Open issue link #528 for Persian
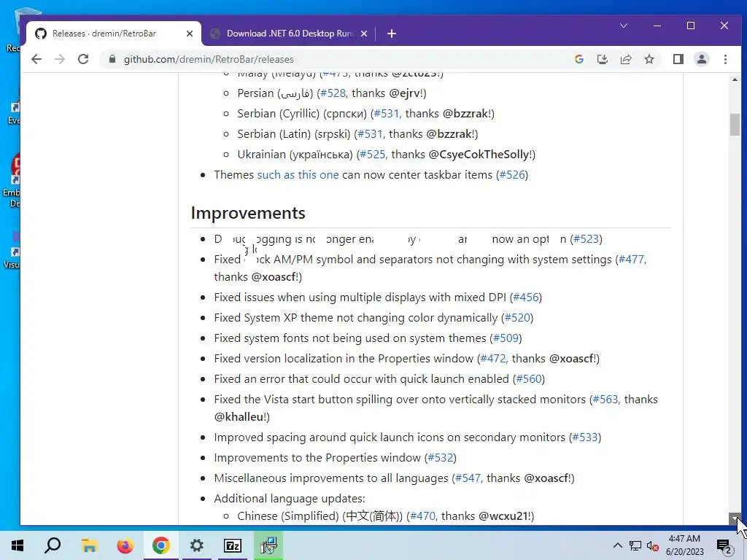This screenshot has height=560, width=747. [x=333, y=93]
